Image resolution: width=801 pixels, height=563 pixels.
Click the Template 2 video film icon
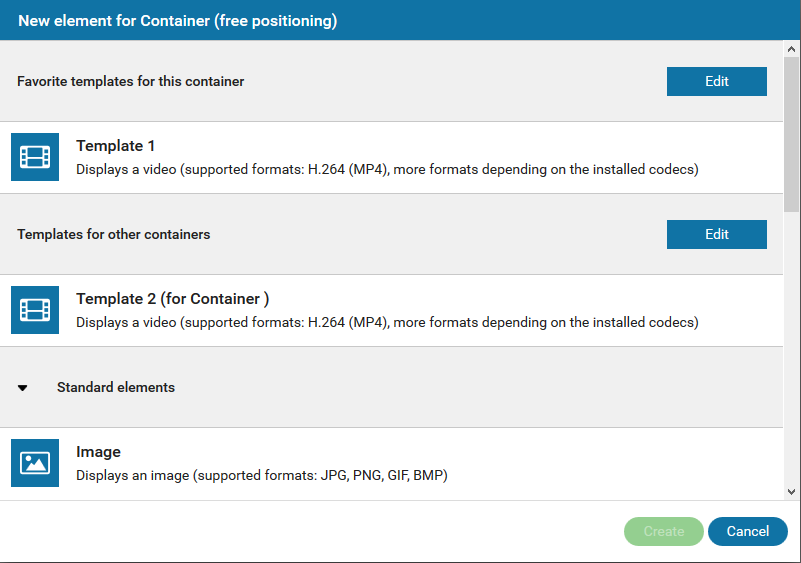coord(35,310)
